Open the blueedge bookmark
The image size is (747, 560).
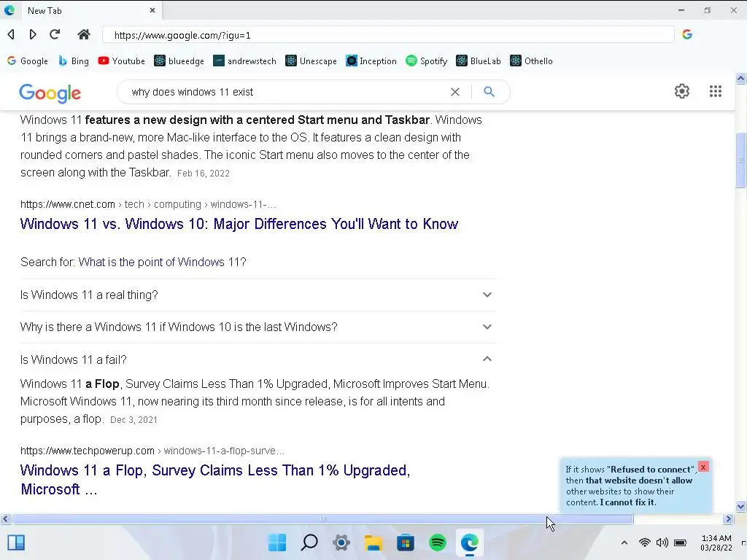coord(179,61)
